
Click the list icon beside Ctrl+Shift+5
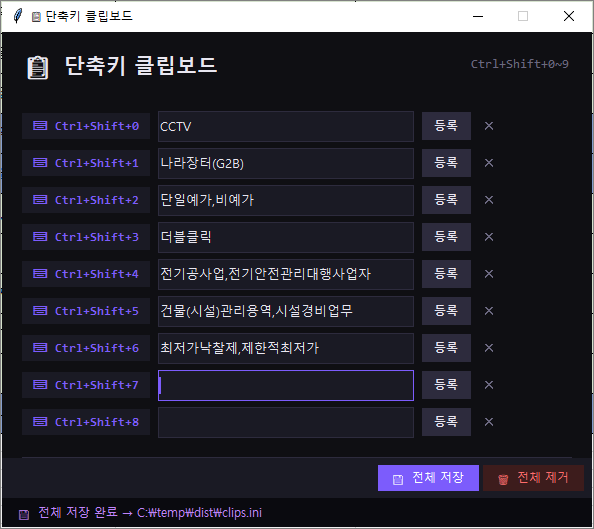[40, 311]
